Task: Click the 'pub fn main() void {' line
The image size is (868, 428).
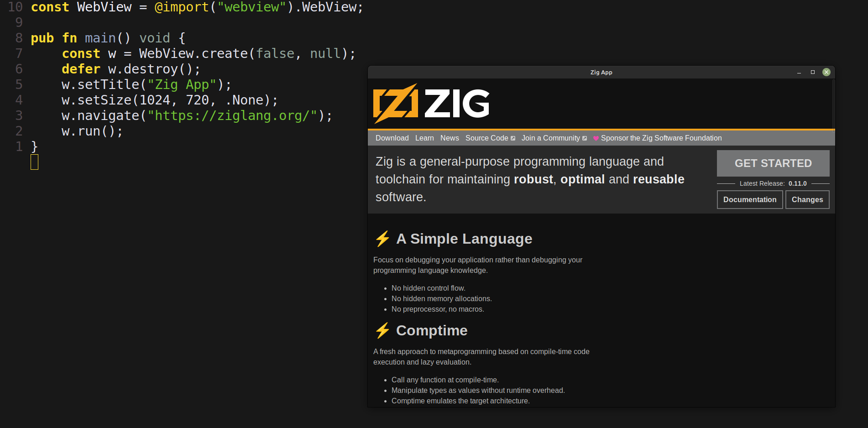Action: (108, 38)
